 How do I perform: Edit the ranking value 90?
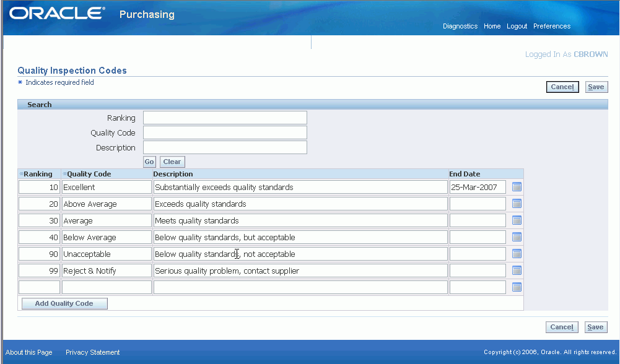39,254
